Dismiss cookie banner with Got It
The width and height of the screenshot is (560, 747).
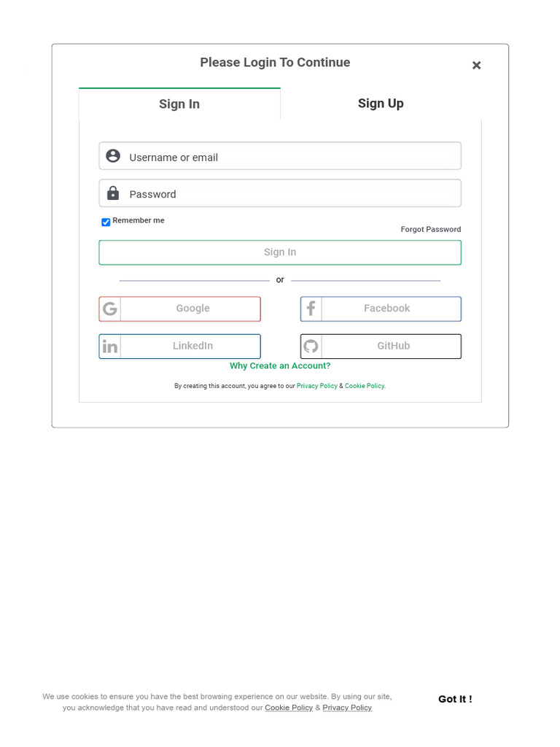455,699
